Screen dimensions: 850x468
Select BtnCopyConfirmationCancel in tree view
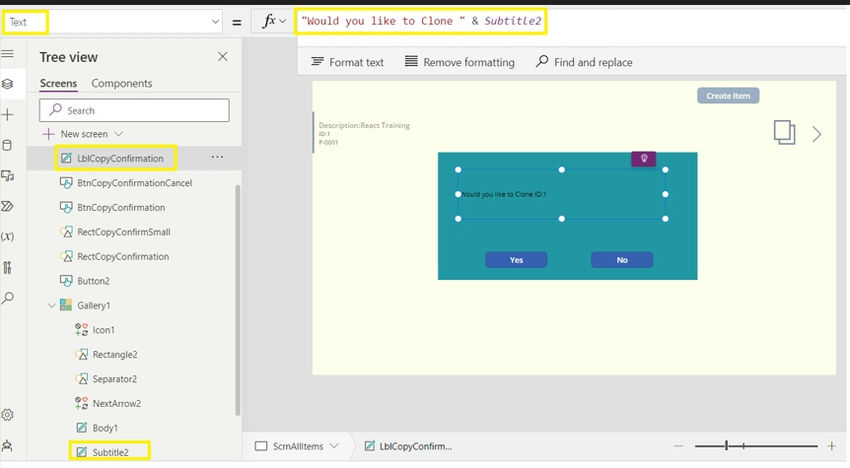[x=134, y=183]
